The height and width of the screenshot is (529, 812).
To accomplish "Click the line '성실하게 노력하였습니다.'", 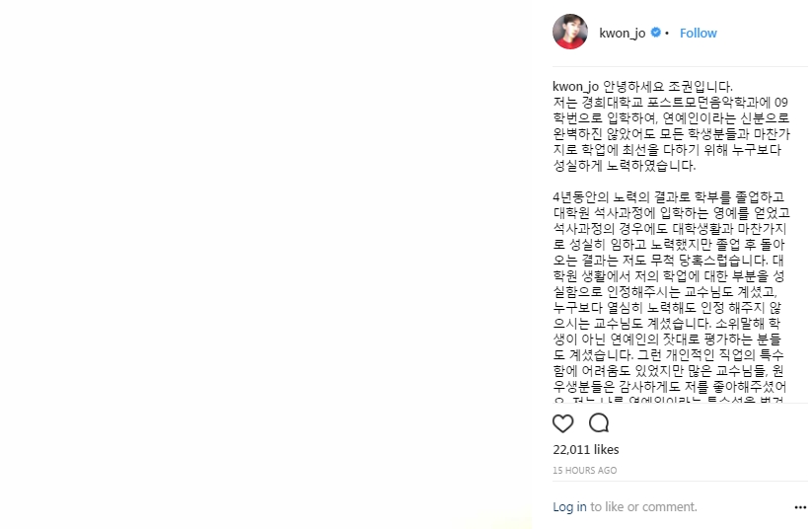I will (624, 166).
